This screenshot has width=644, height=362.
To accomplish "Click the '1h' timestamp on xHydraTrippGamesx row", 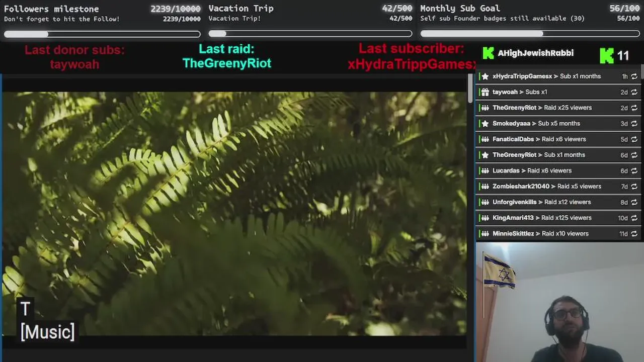I will pos(624,76).
